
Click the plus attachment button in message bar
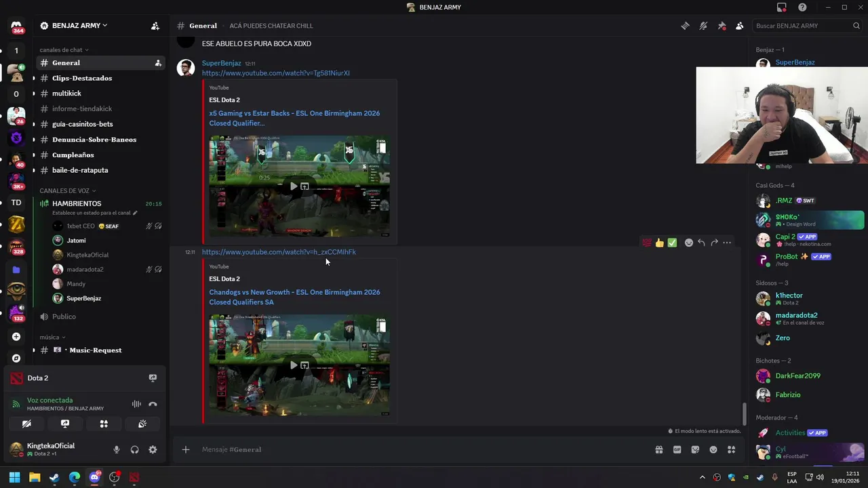pyautogui.click(x=185, y=449)
